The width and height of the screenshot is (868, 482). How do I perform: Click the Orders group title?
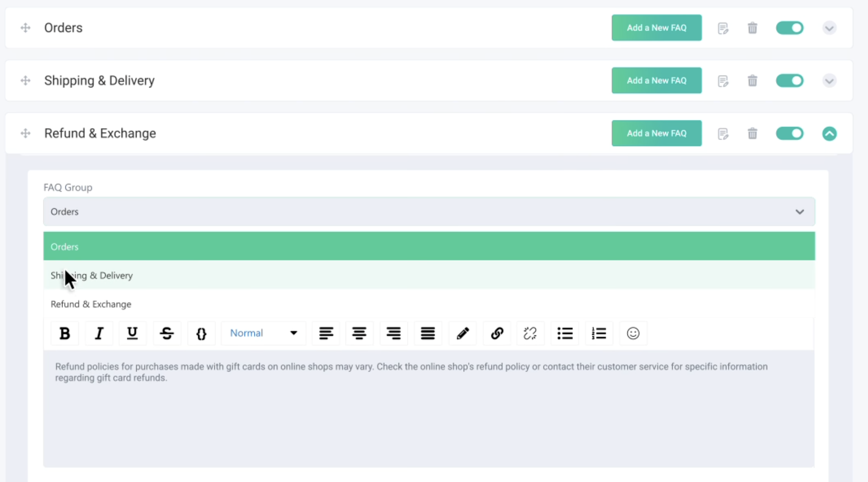pos(63,28)
